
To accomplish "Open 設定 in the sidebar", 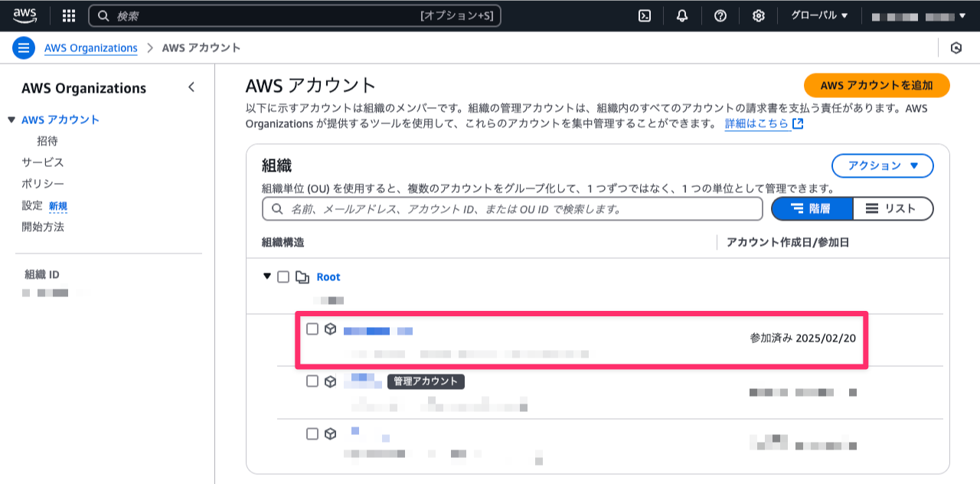I will tap(32, 205).
